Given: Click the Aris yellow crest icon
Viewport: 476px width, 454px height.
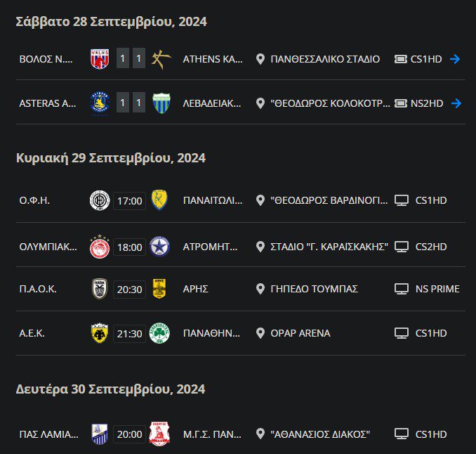Looking at the screenshot, I should point(159,289).
